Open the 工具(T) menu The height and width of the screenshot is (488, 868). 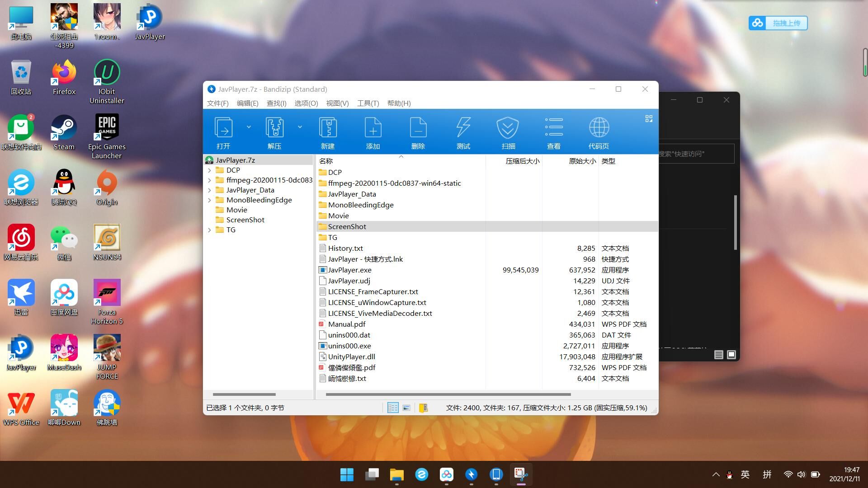(x=368, y=103)
